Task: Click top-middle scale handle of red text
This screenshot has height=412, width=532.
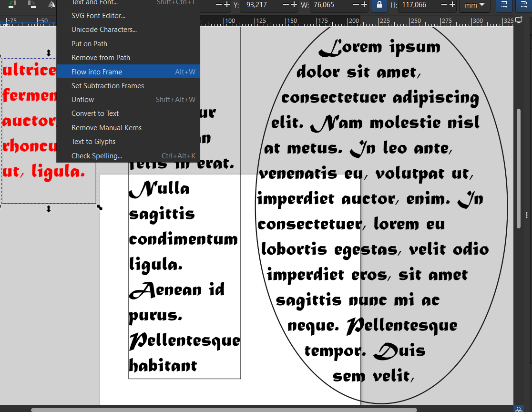Action: click(x=49, y=53)
